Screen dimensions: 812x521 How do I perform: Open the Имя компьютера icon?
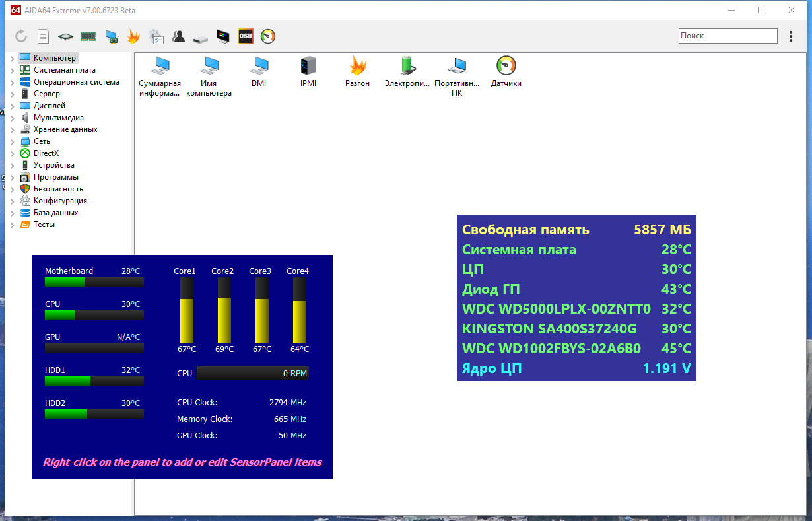(209, 77)
